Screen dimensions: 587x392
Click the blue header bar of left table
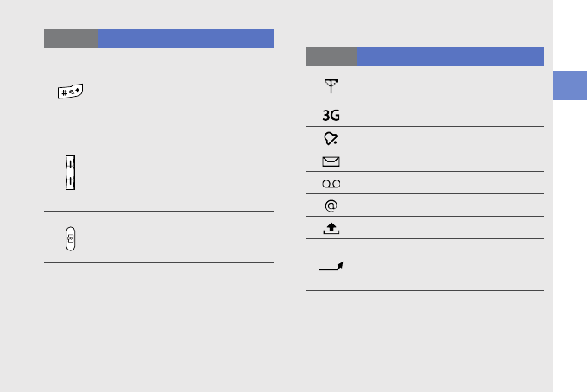[186, 39]
